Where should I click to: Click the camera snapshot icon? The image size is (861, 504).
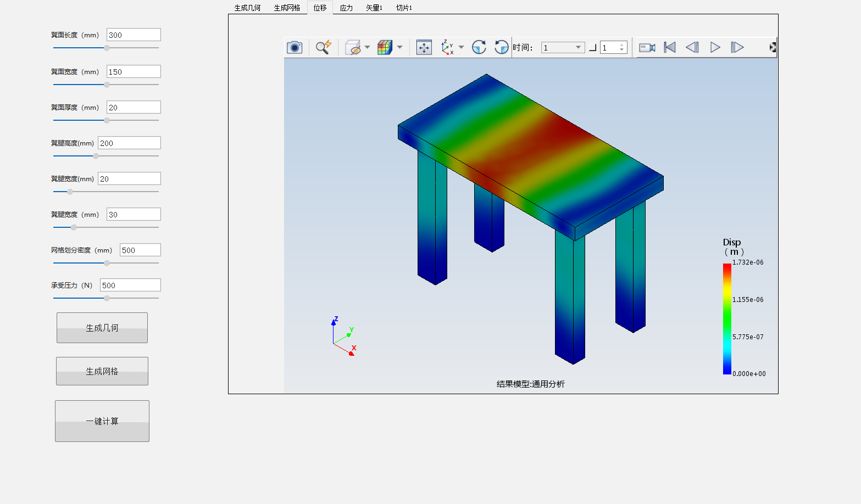[x=295, y=47]
